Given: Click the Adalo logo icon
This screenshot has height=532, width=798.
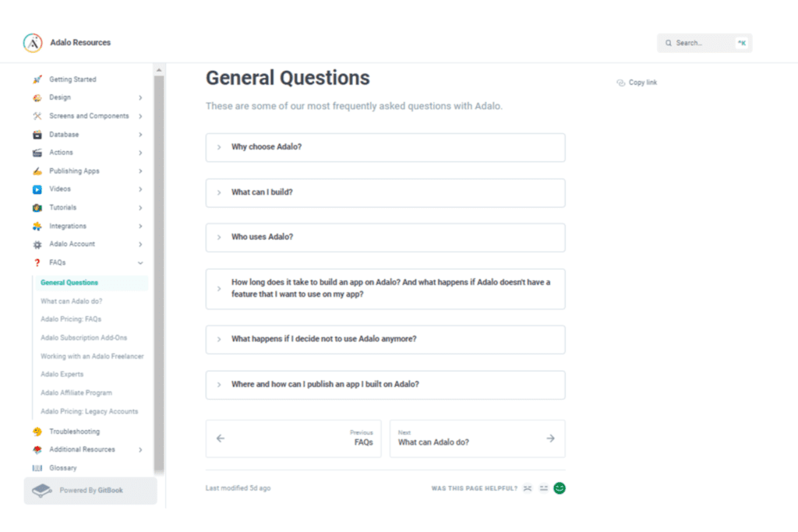Looking at the screenshot, I should click(x=33, y=43).
